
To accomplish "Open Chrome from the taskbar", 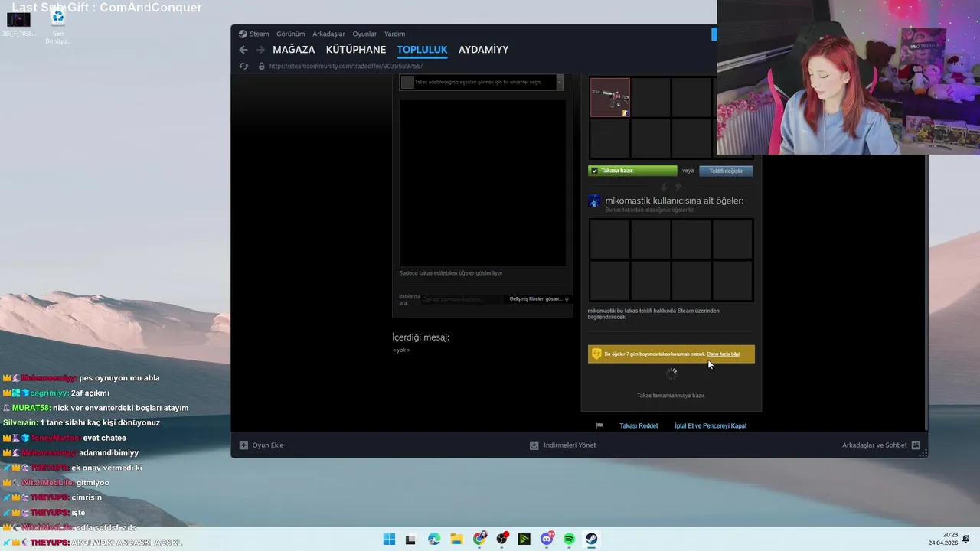I will tap(479, 539).
